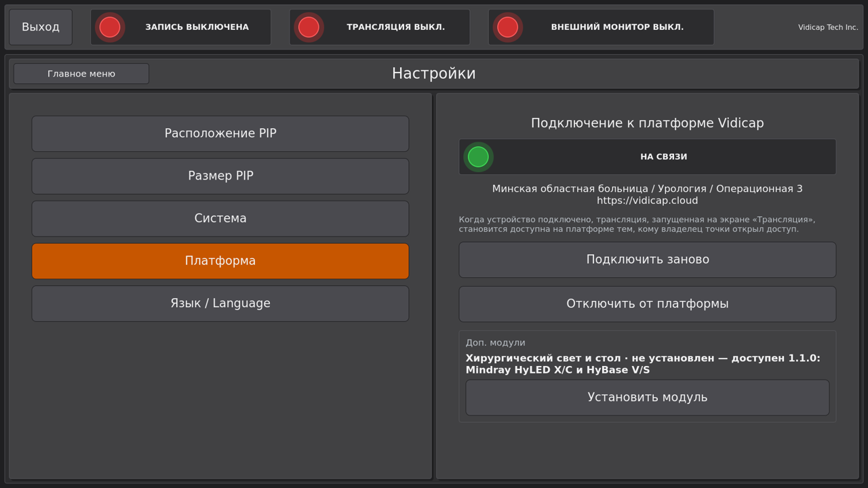This screenshot has width=868, height=488.
Task: Open the Размер PIP settings section
Action: (x=220, y=176)
